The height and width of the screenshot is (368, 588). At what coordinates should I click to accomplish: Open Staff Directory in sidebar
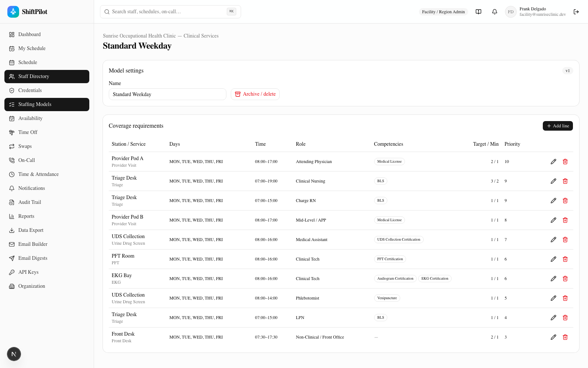(47, 77)
